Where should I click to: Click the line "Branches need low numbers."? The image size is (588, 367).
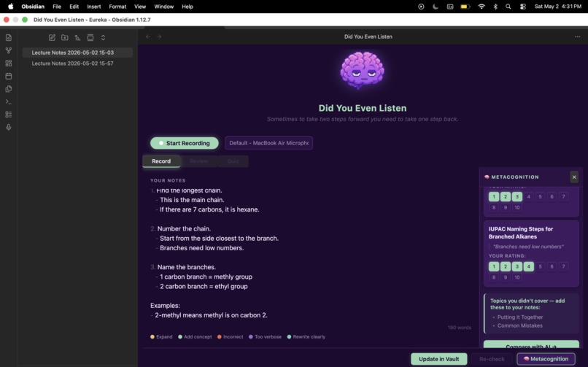(202, 248)
